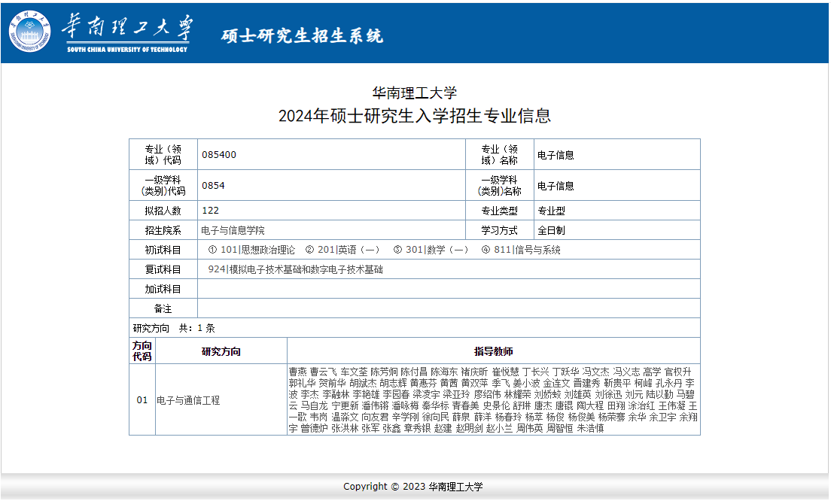Click advisor name 梁亚玲
Viewport: 831px width, 504px height.
(x=456, y=394)
